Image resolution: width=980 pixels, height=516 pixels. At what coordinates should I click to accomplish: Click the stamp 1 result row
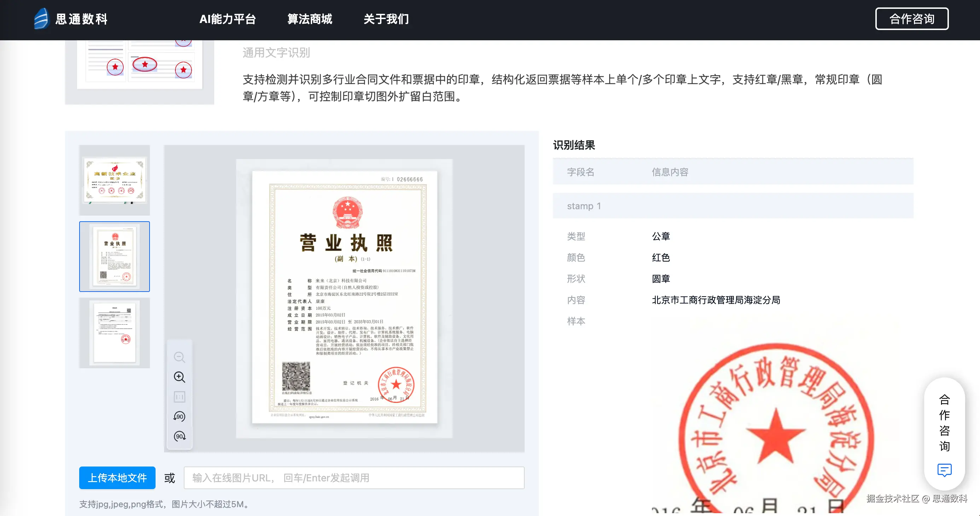[x=733, y=206]
